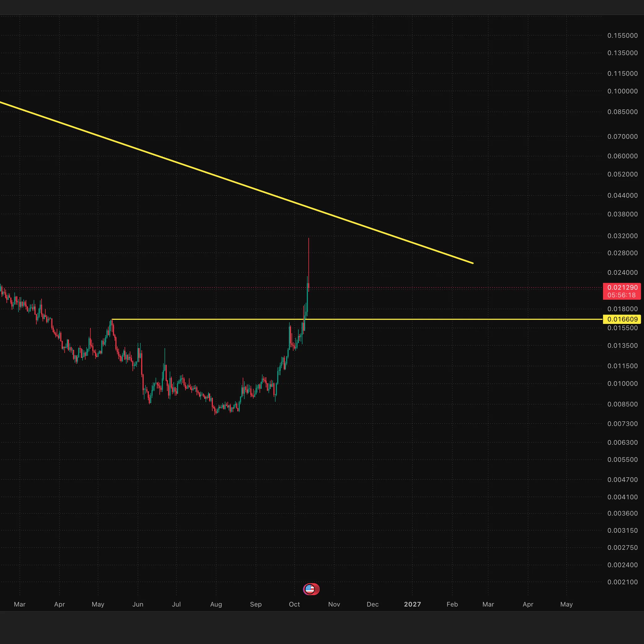Click the bold 2027 year label

[412, 604]
